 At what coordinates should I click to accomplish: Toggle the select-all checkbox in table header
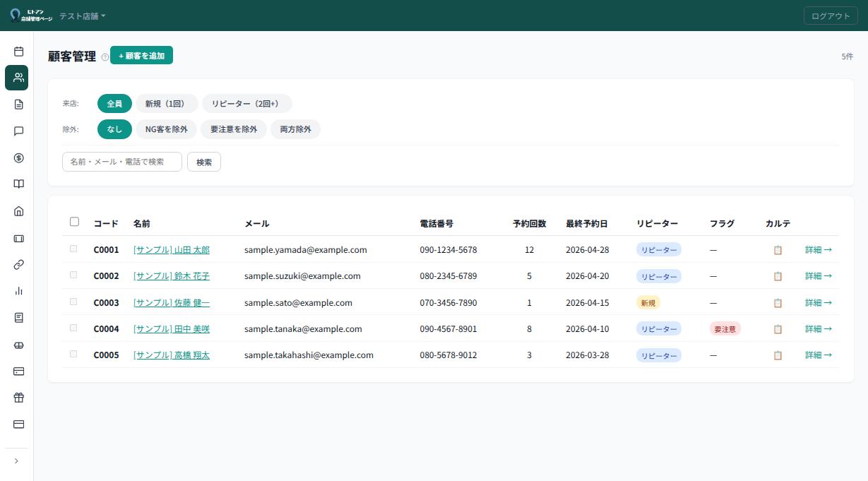(x=74, y=222)
